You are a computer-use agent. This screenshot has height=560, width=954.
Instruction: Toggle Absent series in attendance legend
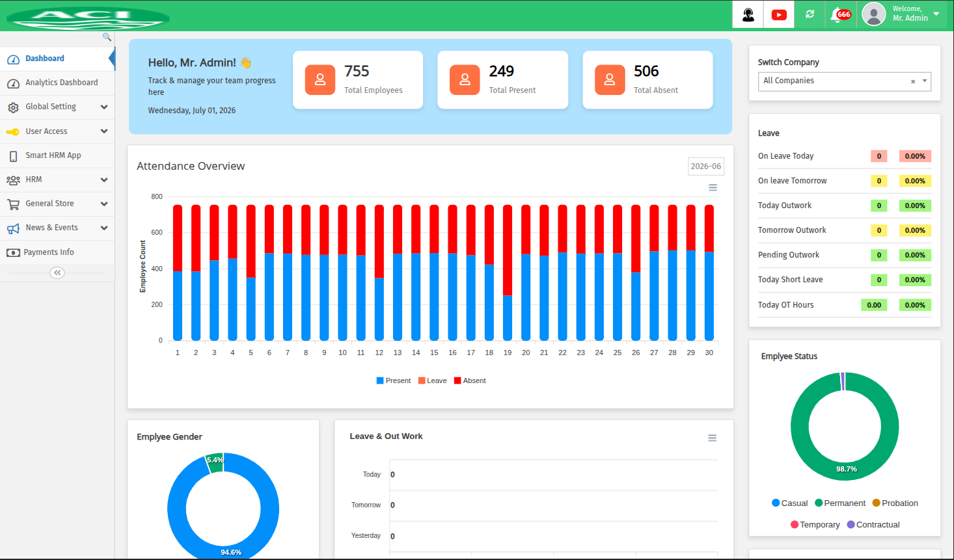(x=470, y=380)
